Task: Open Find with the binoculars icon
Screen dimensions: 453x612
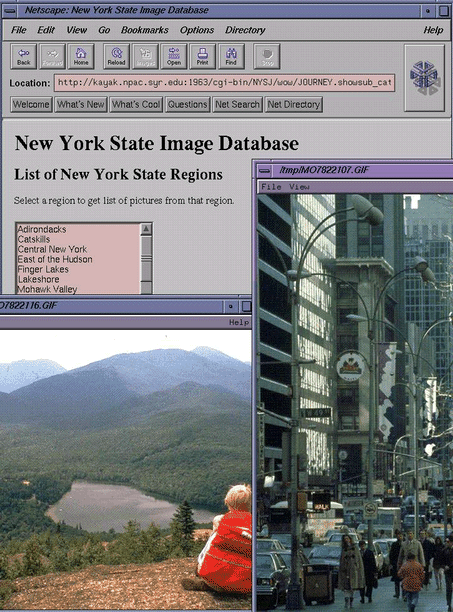Action: click(231, 57)
